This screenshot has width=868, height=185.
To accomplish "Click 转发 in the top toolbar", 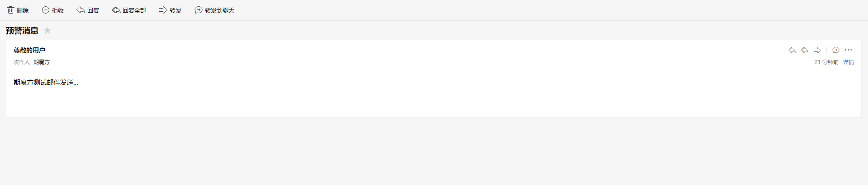I will [170, 10].
